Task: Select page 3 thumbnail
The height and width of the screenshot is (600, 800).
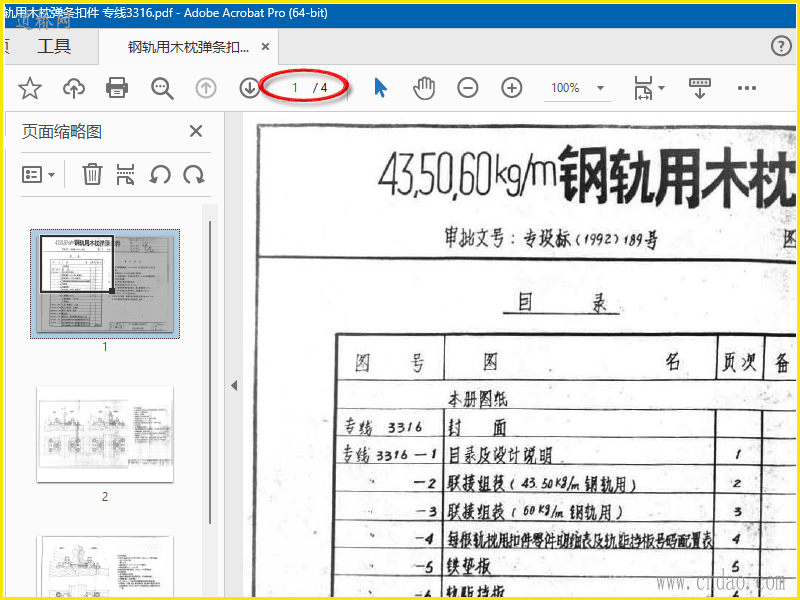Action: [x=105, y=565]
